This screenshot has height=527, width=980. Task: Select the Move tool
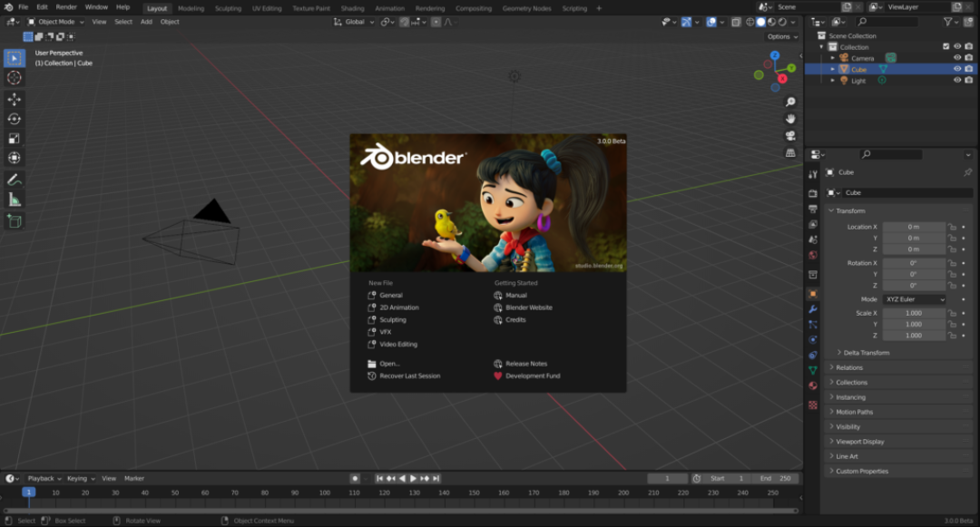tap(15, 99)
